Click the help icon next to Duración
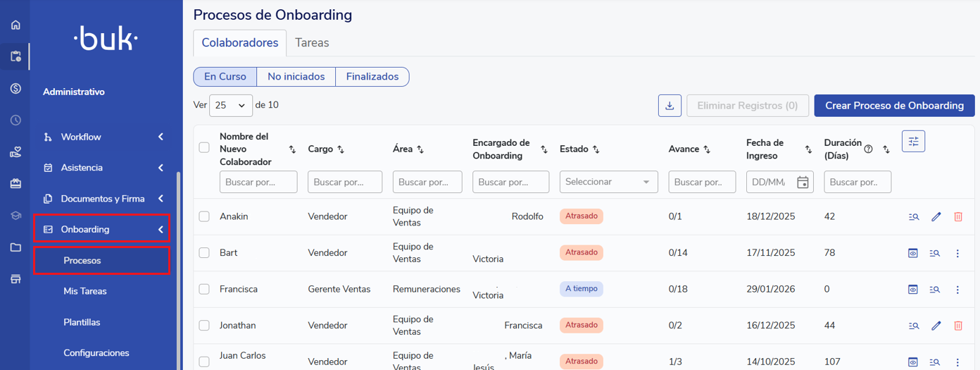The image size is (980, 370). (868, 149)
